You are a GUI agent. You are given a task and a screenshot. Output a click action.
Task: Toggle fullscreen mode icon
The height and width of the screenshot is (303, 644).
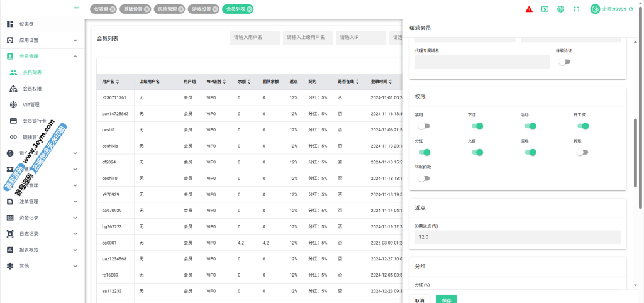pyautogui.click(x=576, y=9)
